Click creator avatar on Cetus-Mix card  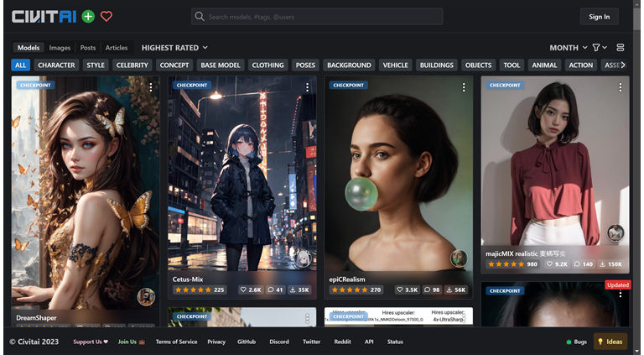click(302, 258)
